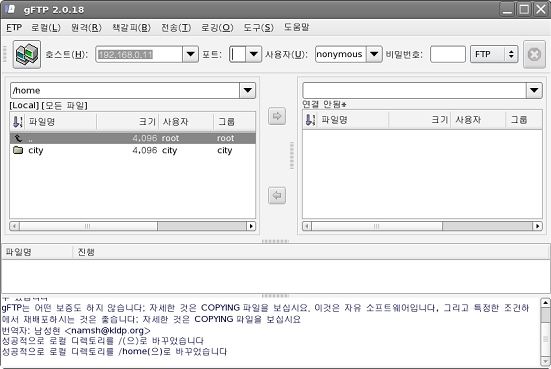The image size is (551, 369).
Task: Click the log scrollbar down arrow
Action: [x=545, y=362]
